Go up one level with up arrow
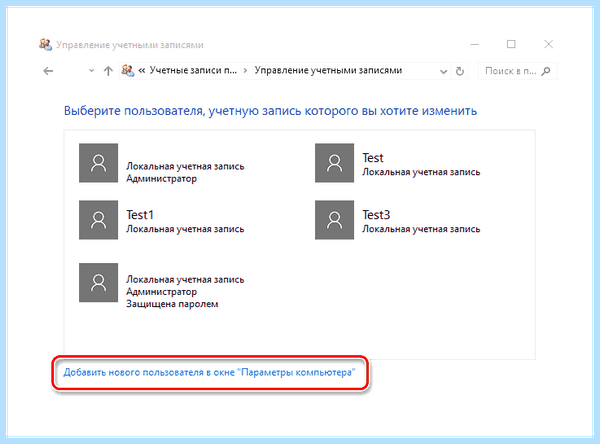 [108, 71]
